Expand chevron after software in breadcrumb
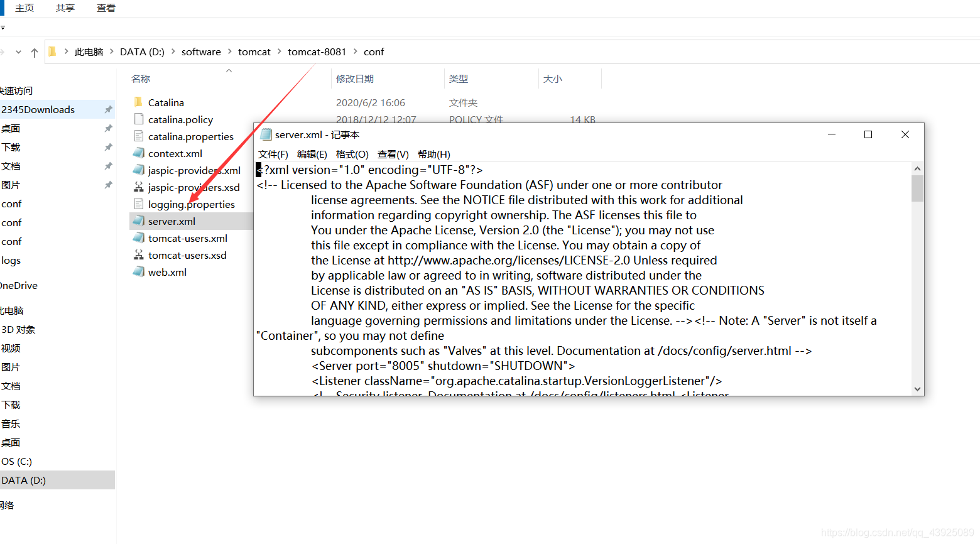Viewport: 980px width, 544px height. (x=229, y=52)
